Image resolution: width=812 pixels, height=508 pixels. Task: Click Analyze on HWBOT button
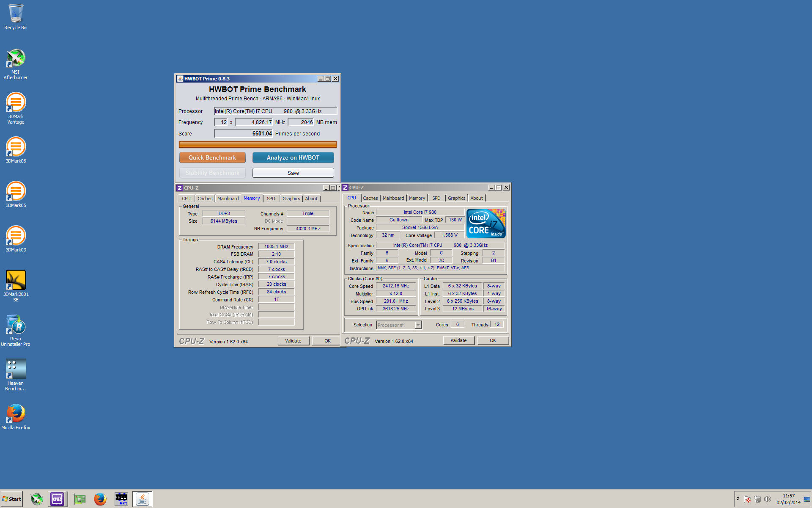(x=293, y=157)
